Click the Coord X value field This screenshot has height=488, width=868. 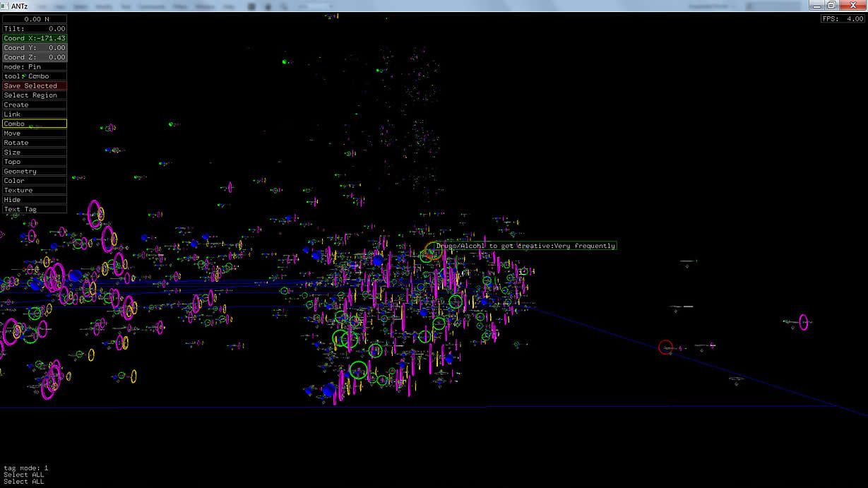35,38
